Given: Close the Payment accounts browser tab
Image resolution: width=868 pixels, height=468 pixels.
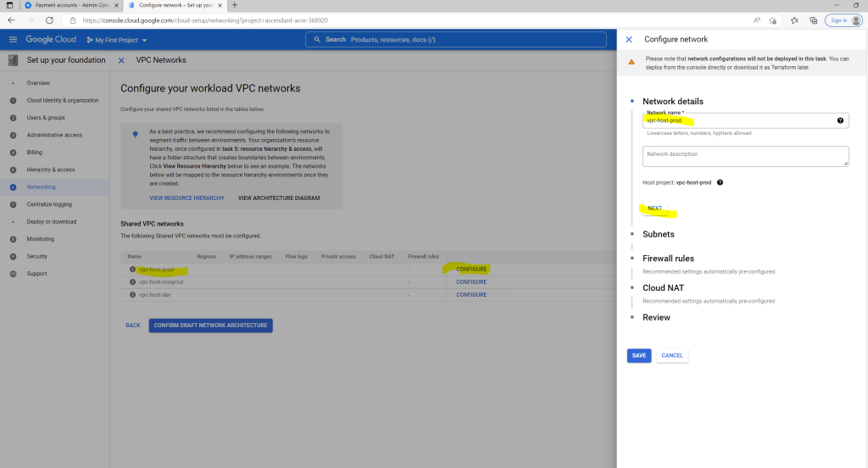Looking at the screenshot, I should tap(116, 6).
